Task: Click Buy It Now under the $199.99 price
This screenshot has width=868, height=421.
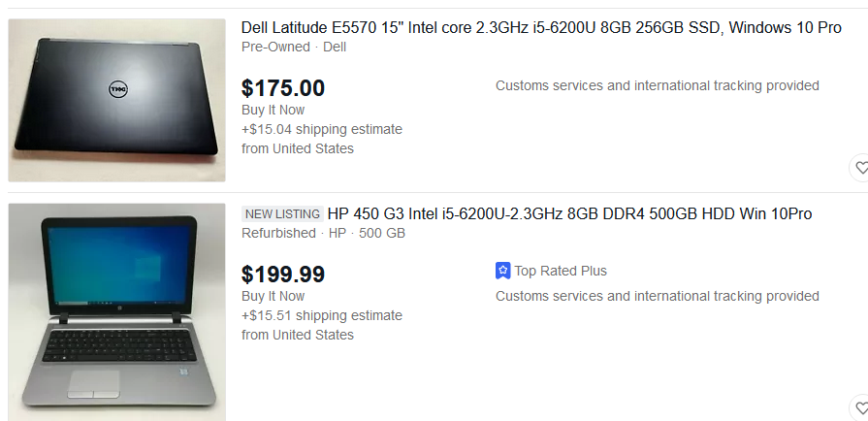Action: click(273, 296)
